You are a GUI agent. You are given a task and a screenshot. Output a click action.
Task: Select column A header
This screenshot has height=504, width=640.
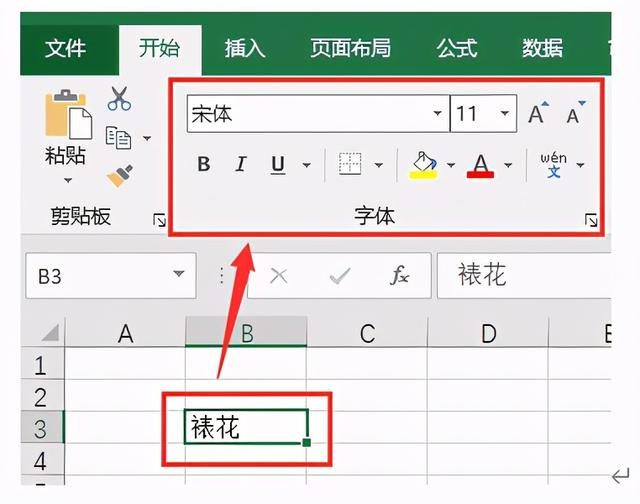click(x=125, y=333)
